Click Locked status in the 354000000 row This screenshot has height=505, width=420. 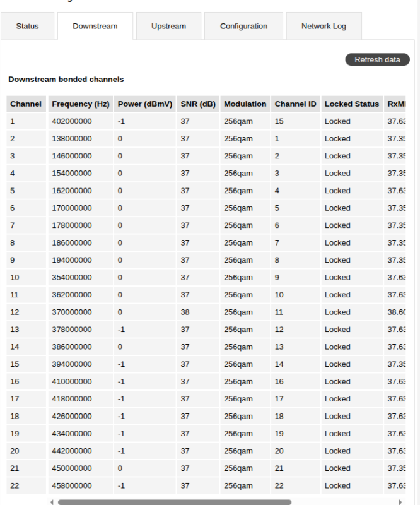coord(352,277)
